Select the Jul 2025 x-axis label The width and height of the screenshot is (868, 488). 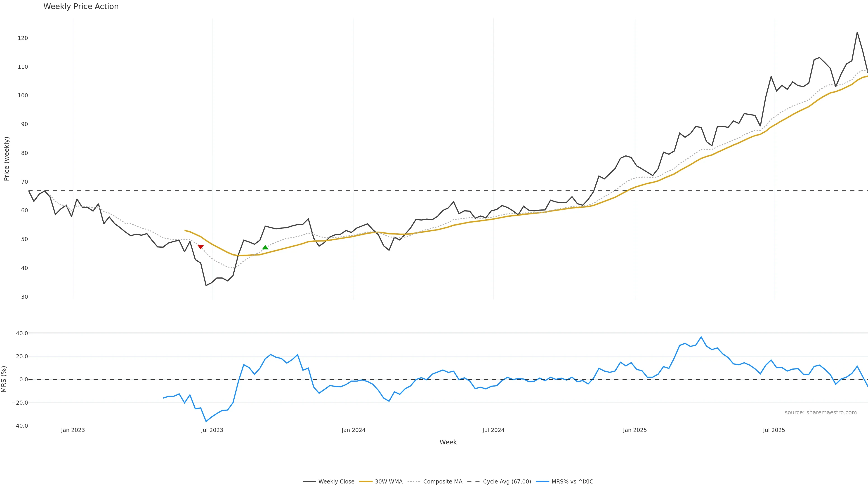tap(774, 430)
